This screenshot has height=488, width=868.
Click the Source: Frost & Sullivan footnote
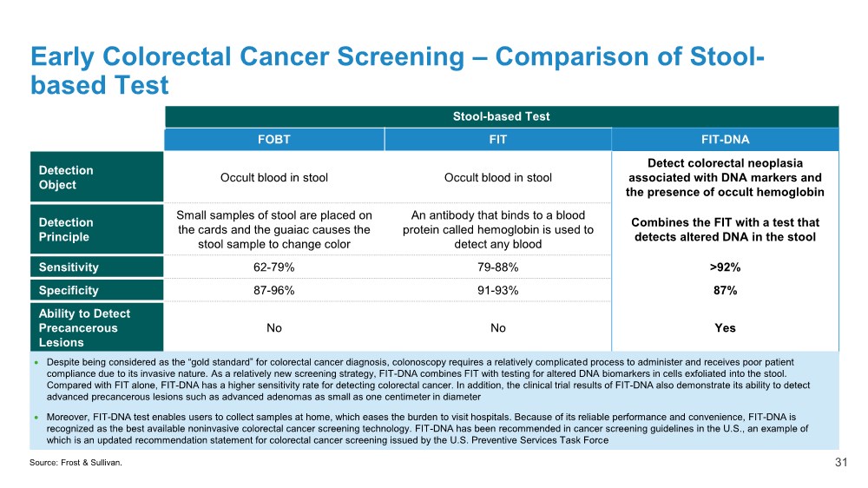76,464
